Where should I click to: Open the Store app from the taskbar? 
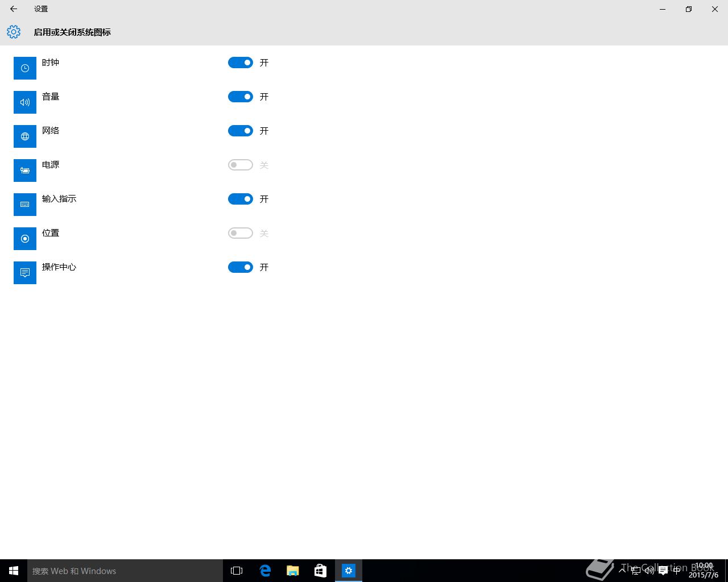point(321,571)
